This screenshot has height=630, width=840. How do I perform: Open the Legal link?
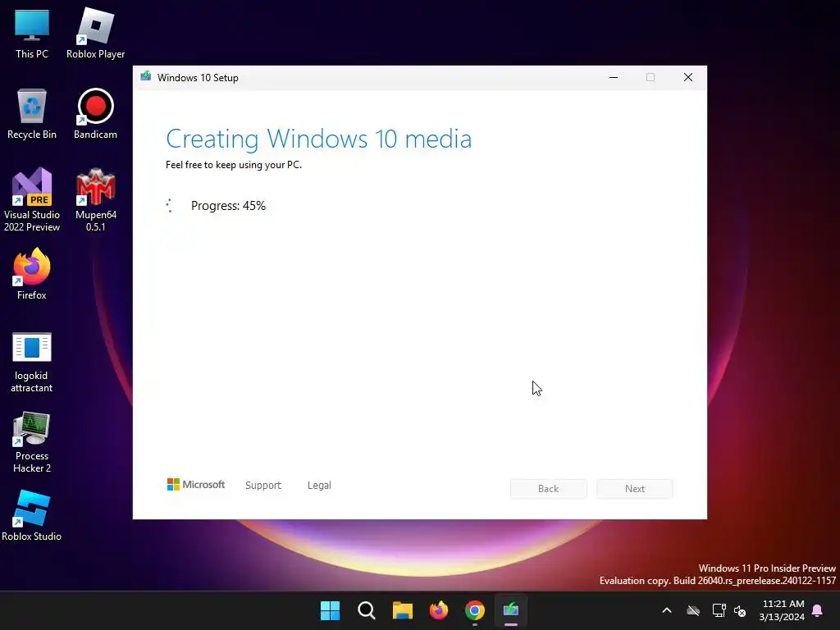pyautogui.click(x=319, y=486)
